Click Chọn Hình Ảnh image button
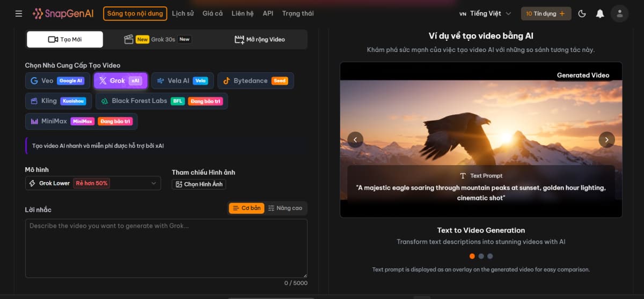644x299 pixels. click(x=199, y=184)
